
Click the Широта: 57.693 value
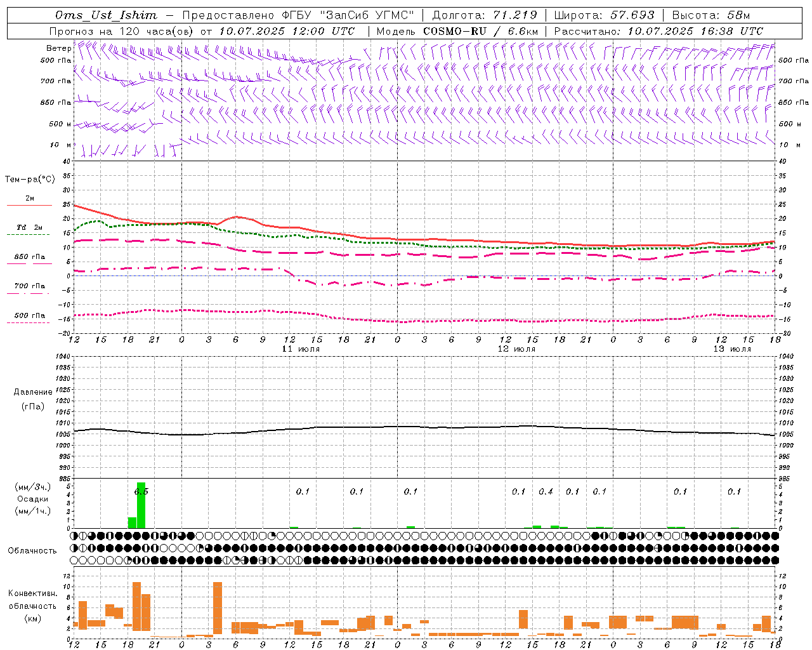pos(604,15)
